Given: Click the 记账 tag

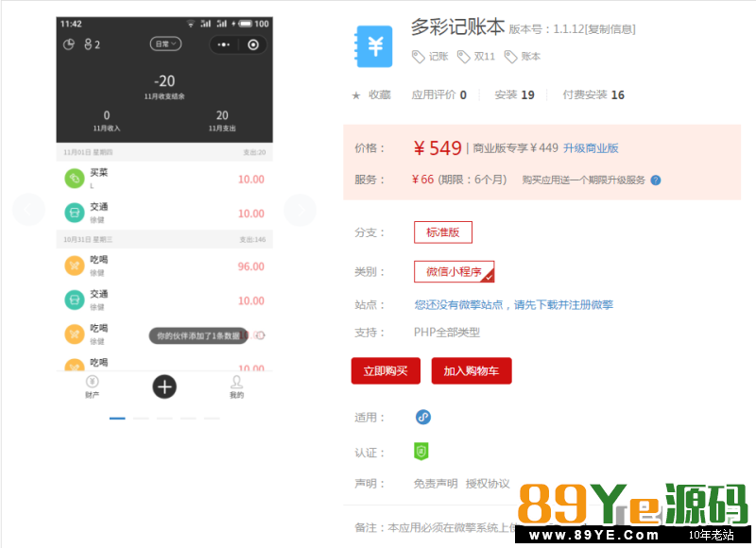Looking at the screenshot, I should point(430,57).
